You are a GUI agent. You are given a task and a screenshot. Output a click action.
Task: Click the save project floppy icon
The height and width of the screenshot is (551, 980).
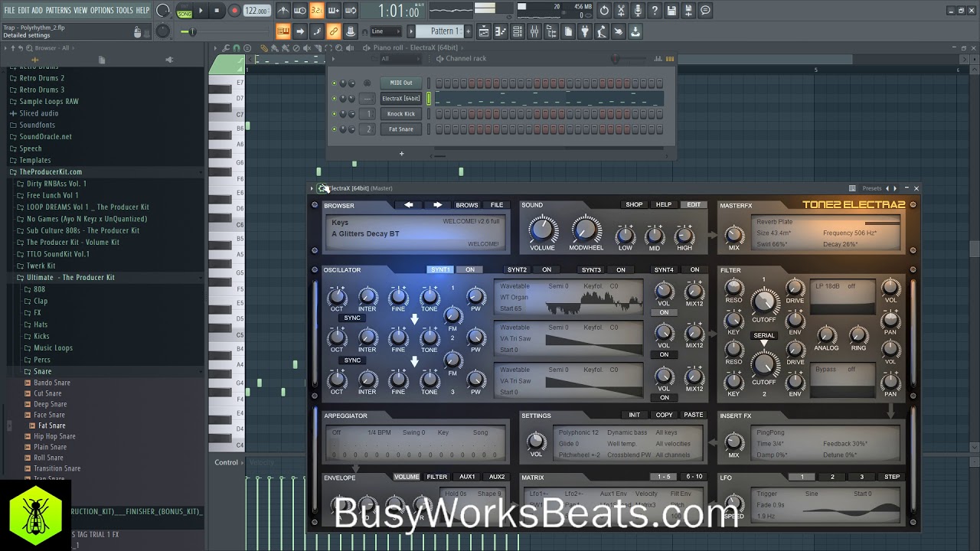point(671,11)
